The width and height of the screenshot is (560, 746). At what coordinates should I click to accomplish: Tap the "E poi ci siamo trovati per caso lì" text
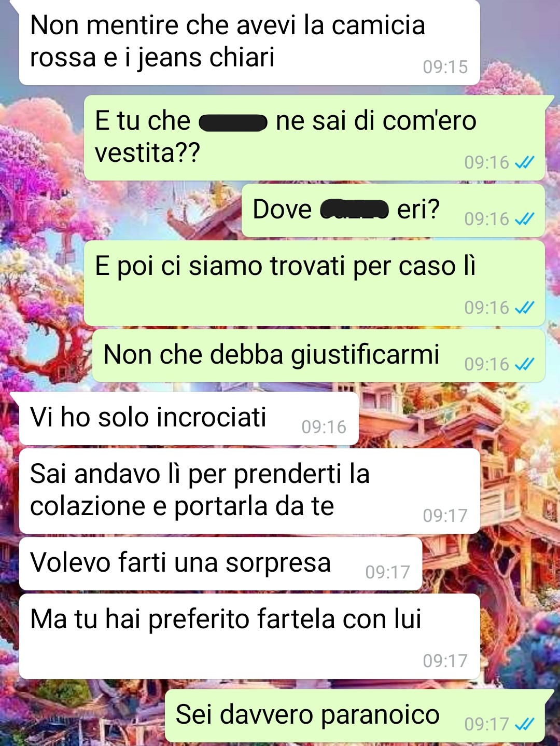tap(285, 266)
